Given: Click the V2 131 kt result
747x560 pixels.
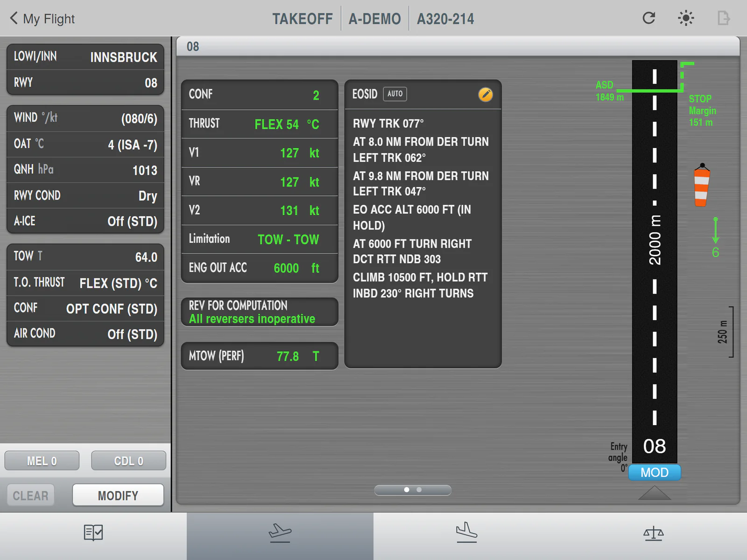Looking at the screenshot, I should point(260,210).
